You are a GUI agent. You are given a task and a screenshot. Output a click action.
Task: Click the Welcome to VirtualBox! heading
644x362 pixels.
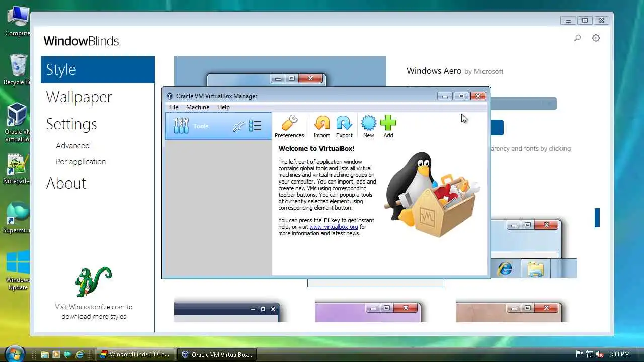point(316,148)
